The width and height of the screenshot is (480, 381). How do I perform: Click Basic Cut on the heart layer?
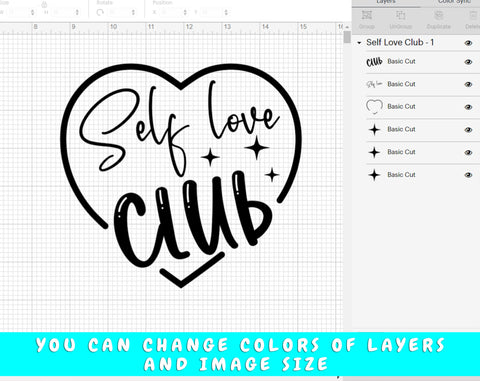coord(401,106)
